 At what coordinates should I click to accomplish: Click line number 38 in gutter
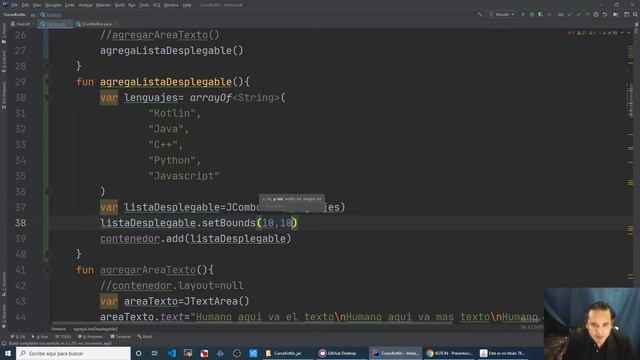coord(20,223)
